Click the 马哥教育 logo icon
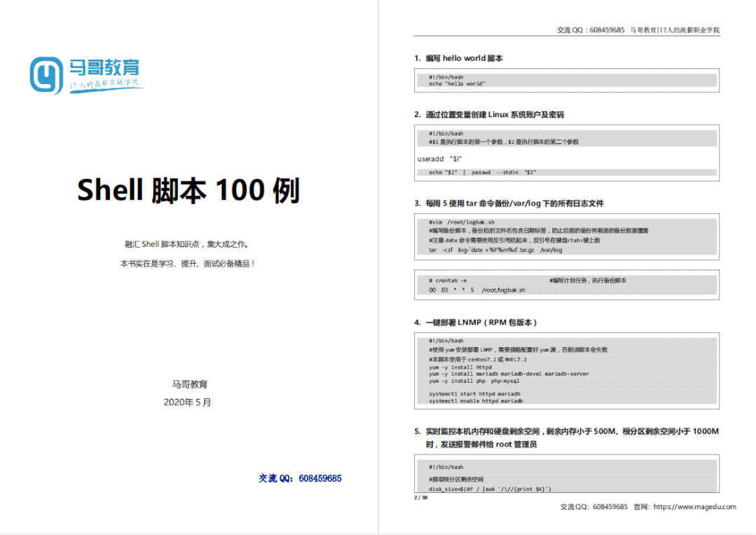The image size is (756, 535). pyautogui.click(x=47, y=75)
